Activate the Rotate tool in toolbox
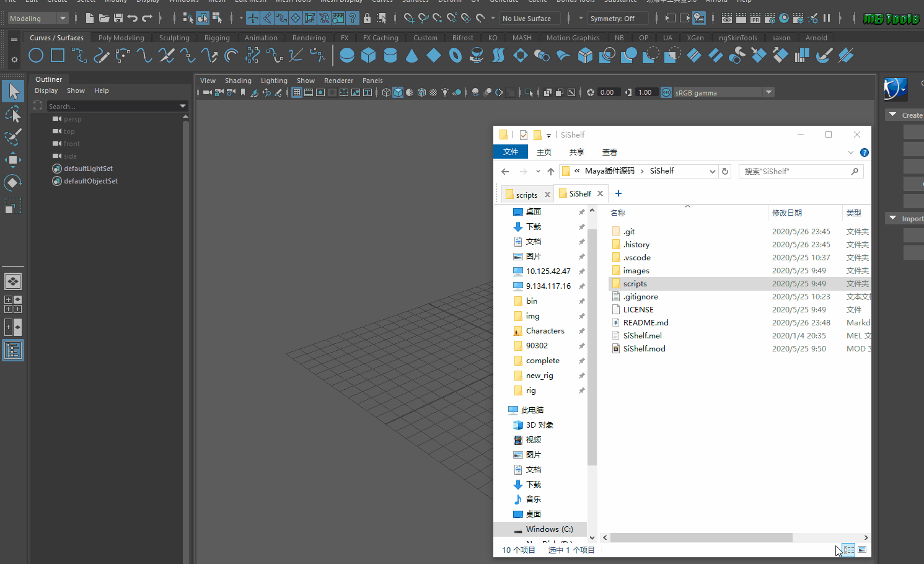The image size is (924, 564). [x=12, y=182]
